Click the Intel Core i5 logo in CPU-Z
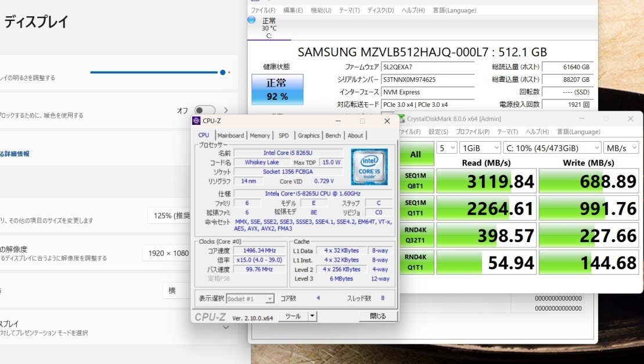 (x=369, y=167)
